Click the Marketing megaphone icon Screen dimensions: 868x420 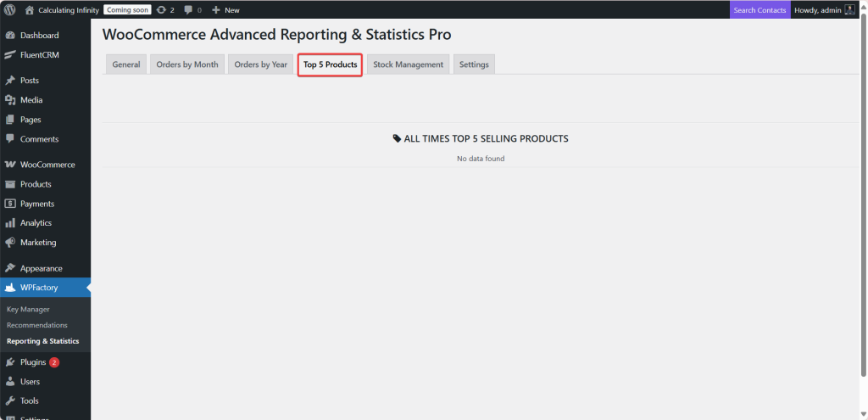point(10,242)
